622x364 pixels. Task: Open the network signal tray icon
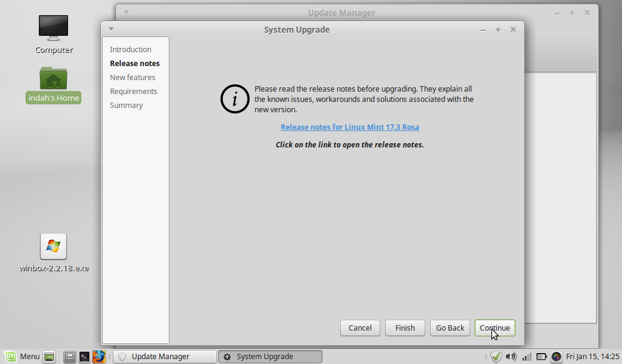[x=527, y=357]
